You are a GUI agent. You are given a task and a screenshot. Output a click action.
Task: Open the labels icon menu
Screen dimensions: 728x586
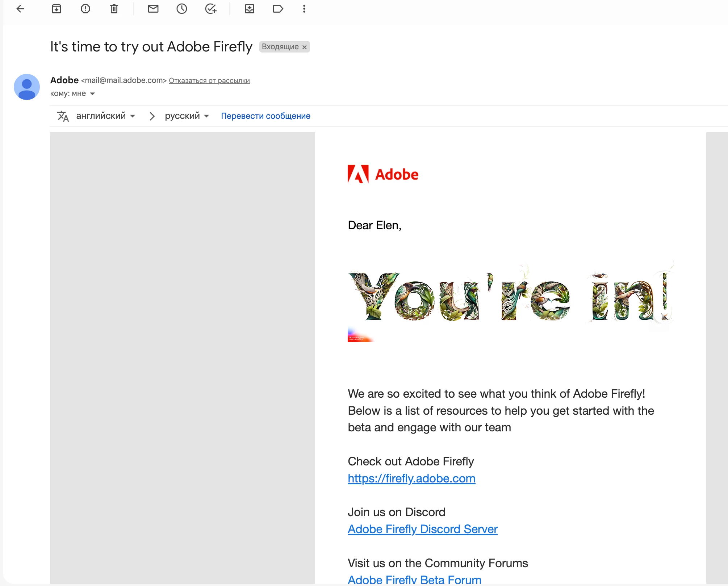pos(278,9)
